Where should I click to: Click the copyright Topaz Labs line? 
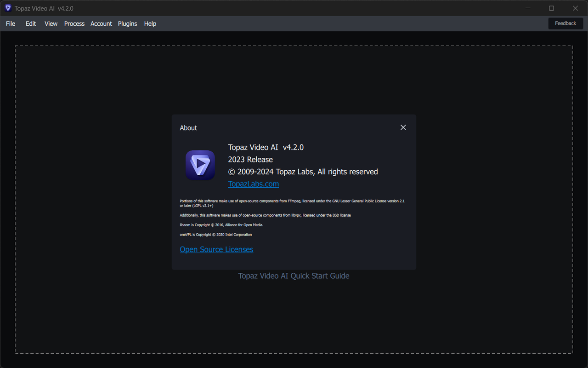pyautogui.click(x=303, y=172)
